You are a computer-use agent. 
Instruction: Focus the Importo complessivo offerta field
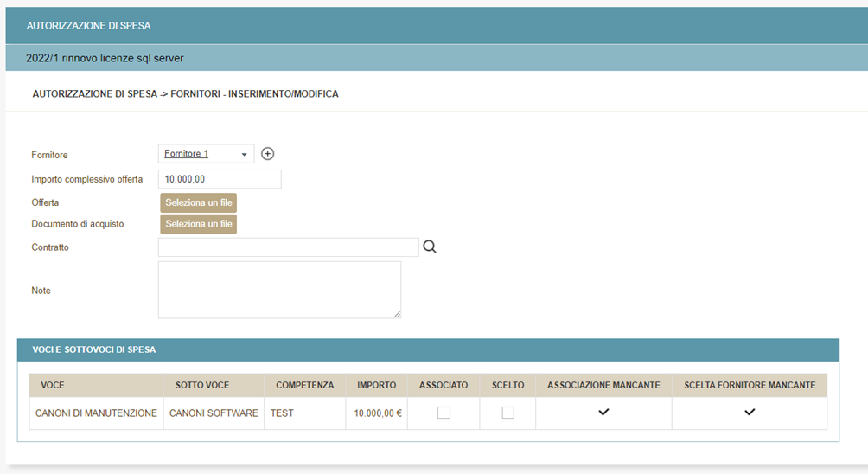[220, 179]
